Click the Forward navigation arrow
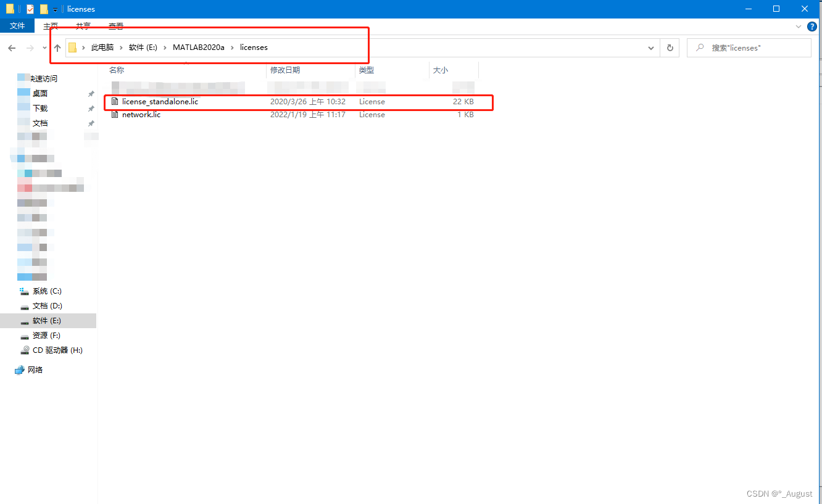Viewport: 822px width, 504px height. (x=30, y=48)
